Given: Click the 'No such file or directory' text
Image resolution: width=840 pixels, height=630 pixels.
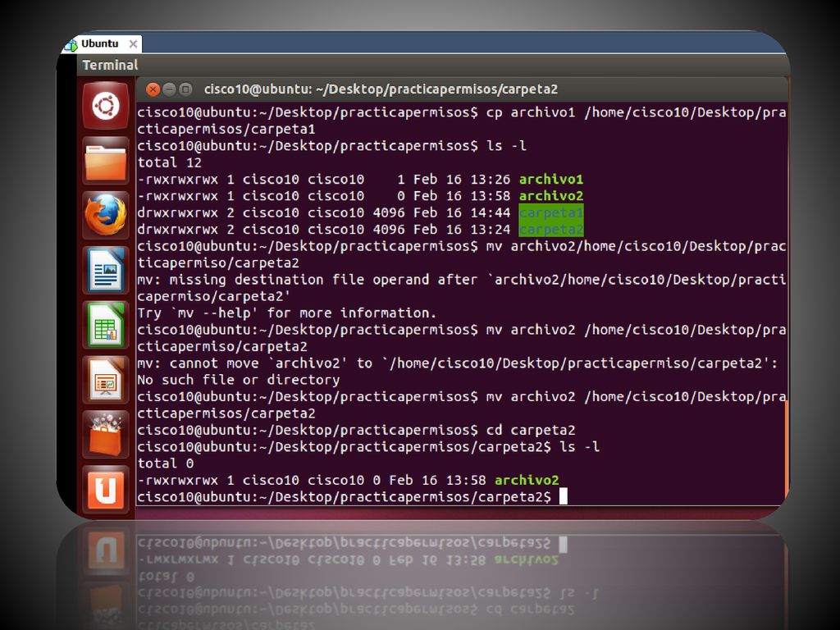Looking at the screenshot, I should pyautogui.click(x=239, y=380).
